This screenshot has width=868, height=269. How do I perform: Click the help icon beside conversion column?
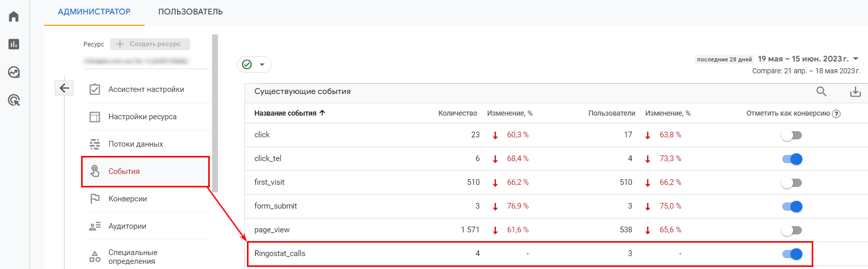tap(836, 114)
